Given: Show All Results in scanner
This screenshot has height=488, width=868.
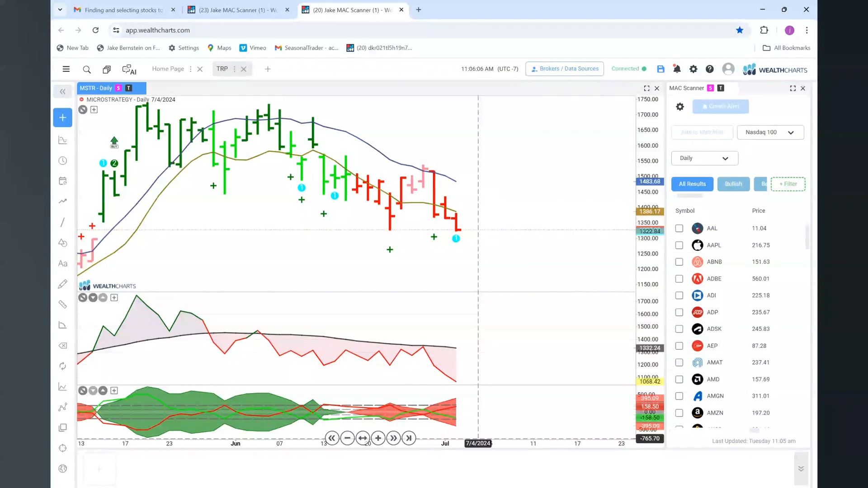Looking at the screenshot, I should 692,184.
